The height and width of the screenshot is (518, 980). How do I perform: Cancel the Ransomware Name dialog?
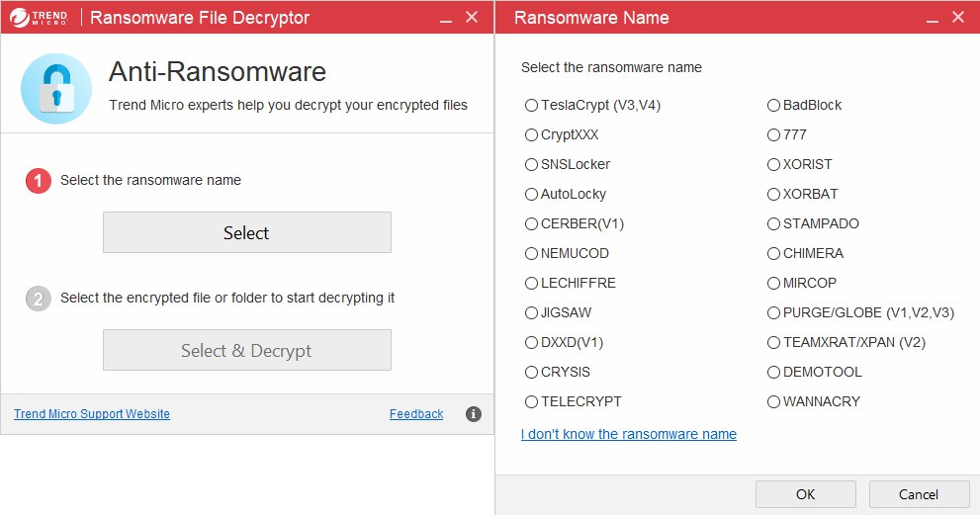click(x=919, y=494)
